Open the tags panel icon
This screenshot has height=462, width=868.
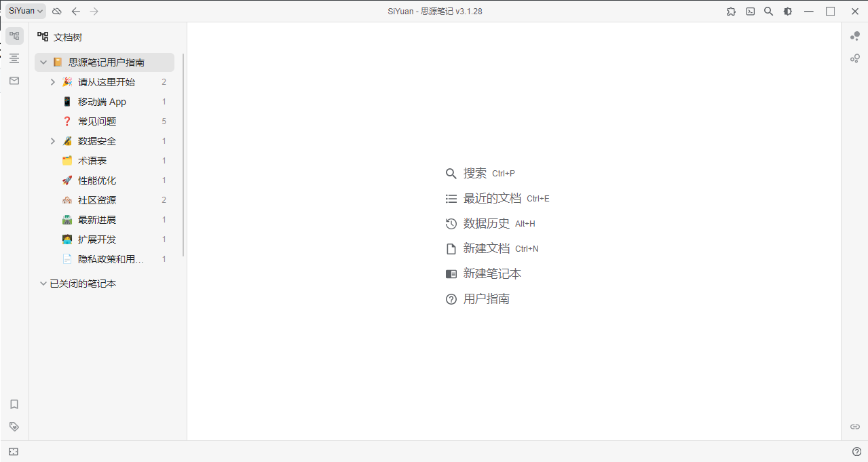14,427
